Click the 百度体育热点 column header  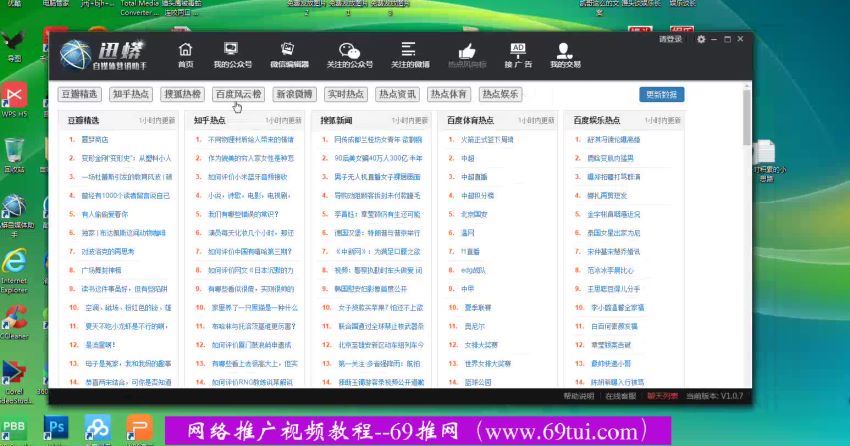coord(470,120)
